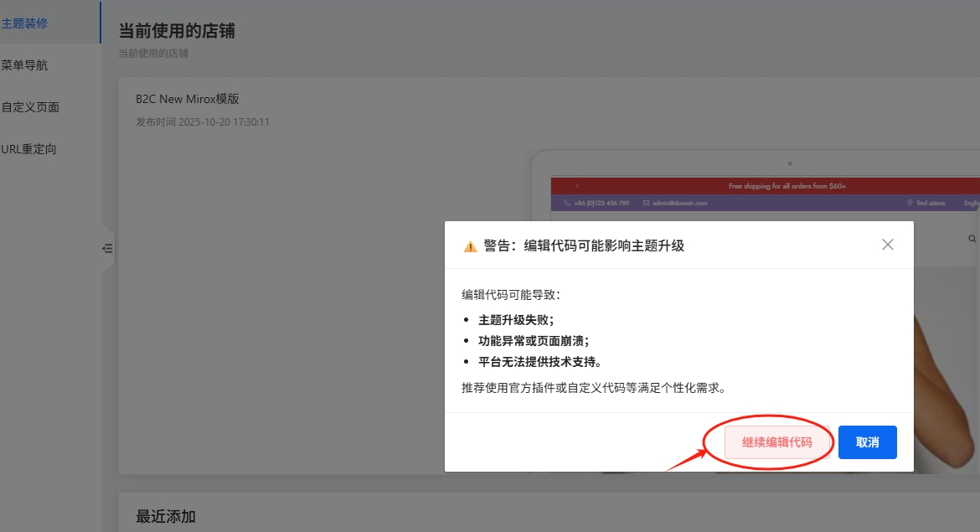This screenshot has width=980, height=532.
Task: Click the 继续编辑代码 button
Action: (776, 442)
